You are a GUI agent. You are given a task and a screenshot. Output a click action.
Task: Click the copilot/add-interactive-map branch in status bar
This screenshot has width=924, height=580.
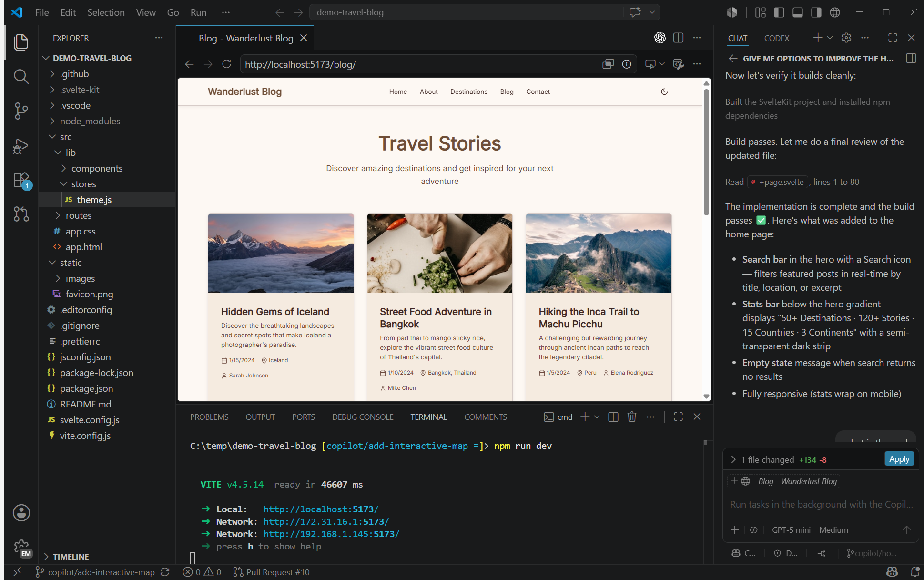[x=95, y=572]
